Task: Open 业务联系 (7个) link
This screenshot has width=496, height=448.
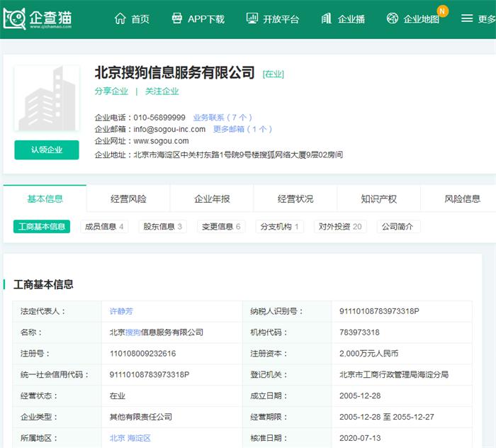Action: (222, 118)
